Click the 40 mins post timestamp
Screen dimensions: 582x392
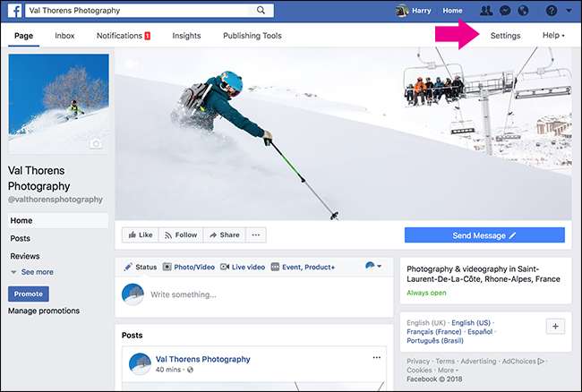(x=168, y=370)
